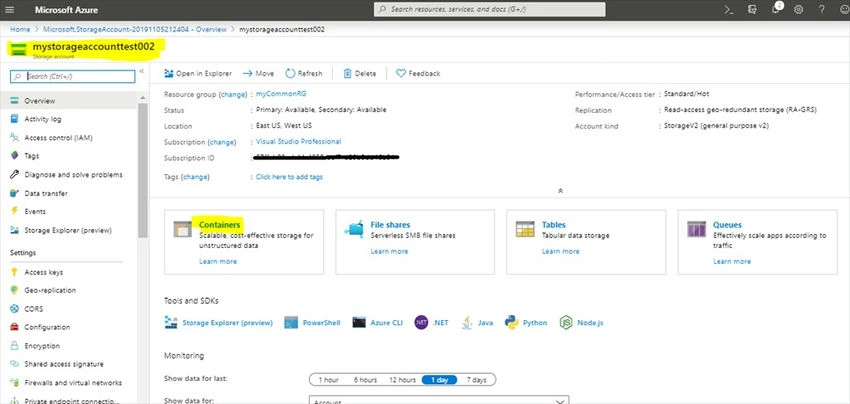
Task: Click the Queues tile icon
Action: pyautogui.click(x=696, y=229)
